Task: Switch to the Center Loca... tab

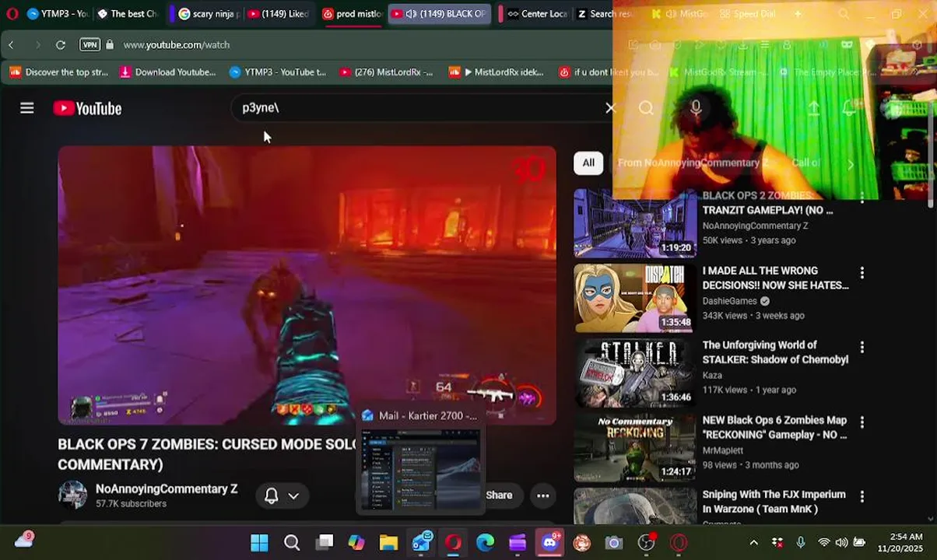Action: coord(537,14)
